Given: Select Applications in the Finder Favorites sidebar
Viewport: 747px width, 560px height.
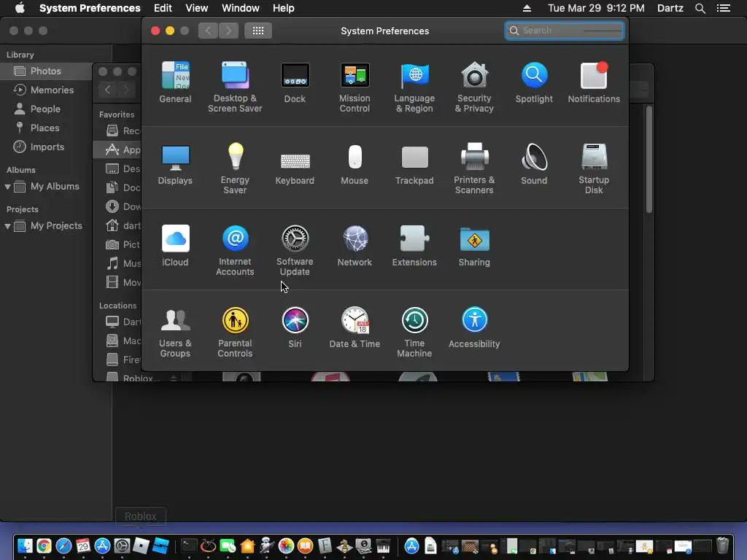Looking at the screenshot, I should point(117,149).
